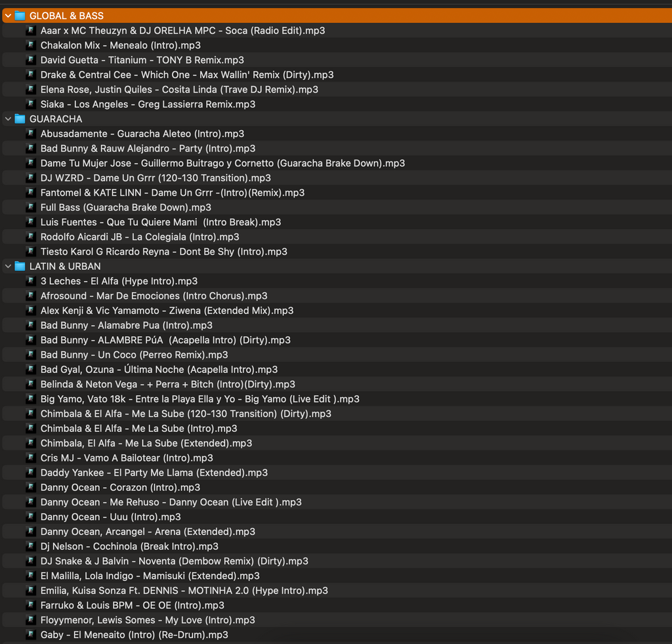The height and width of the screenshot is (644, 672).
Task: Collapse the LATIN & URBAN folder chevron
Action: coord(8,267)
